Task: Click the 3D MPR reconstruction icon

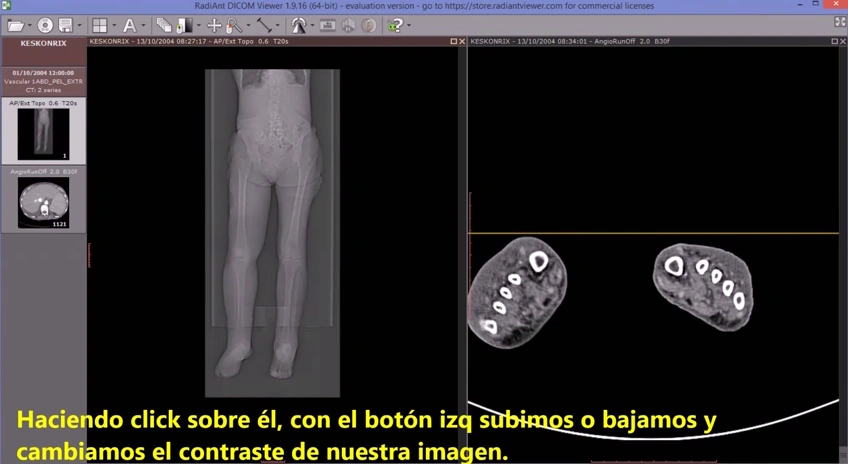Action: point(348,25)
